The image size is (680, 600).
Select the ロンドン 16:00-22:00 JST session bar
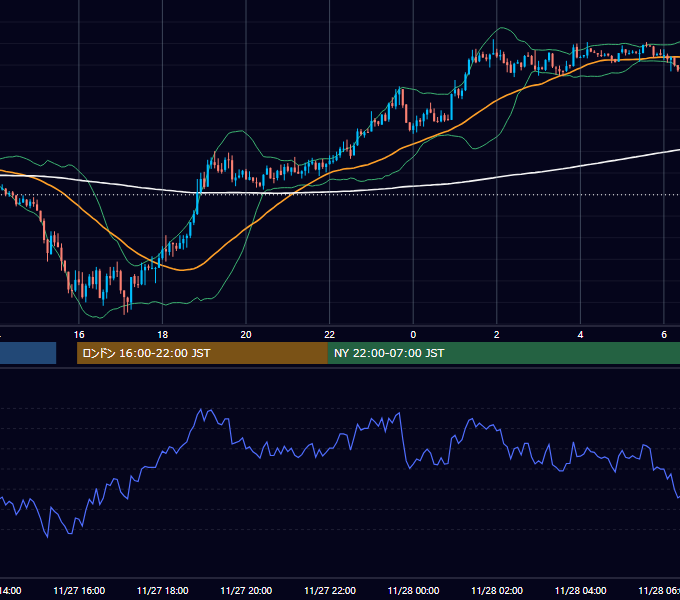point(202,353)
